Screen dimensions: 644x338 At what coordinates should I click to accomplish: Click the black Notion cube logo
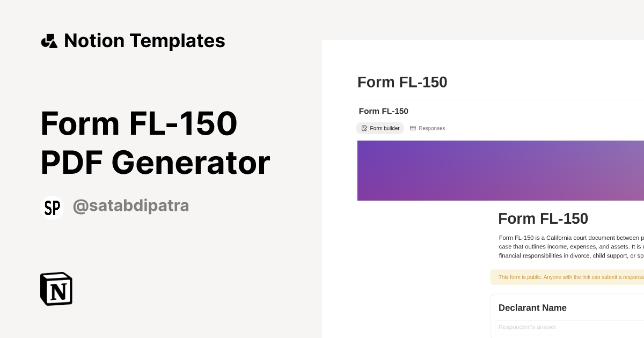pyautogui.click(x=56, y=289)
